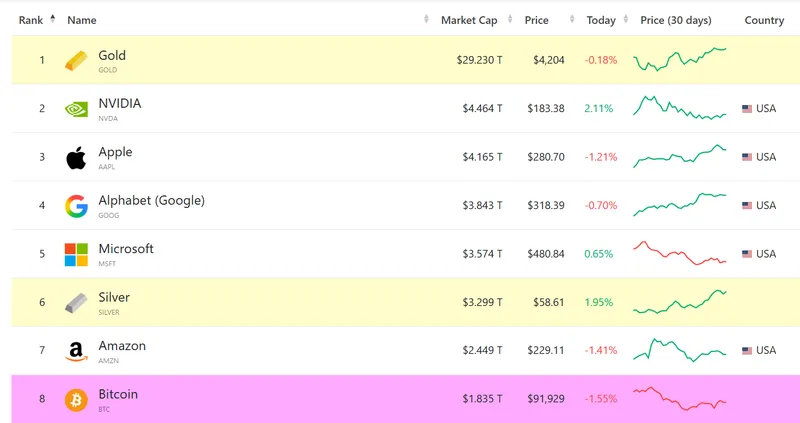The image size is (800, 423).
Task: Click Gold's 30-day price chart
Action: 680,59
